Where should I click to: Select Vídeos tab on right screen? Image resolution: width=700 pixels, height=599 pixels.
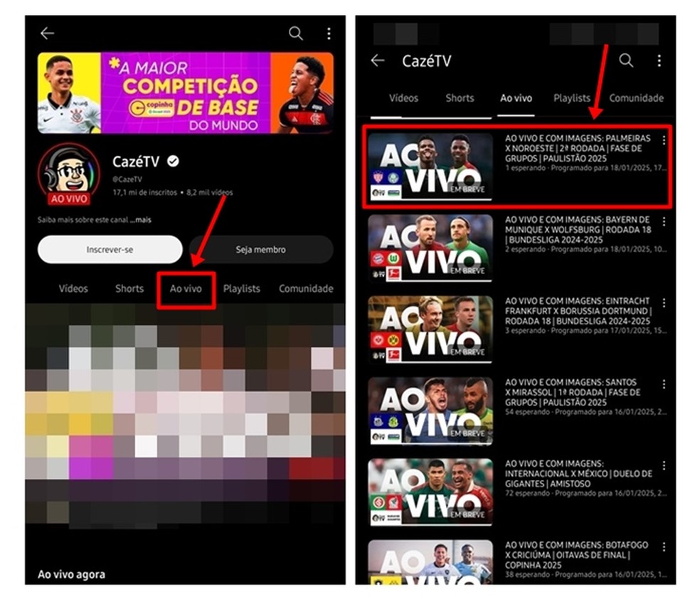coord(403,98)
